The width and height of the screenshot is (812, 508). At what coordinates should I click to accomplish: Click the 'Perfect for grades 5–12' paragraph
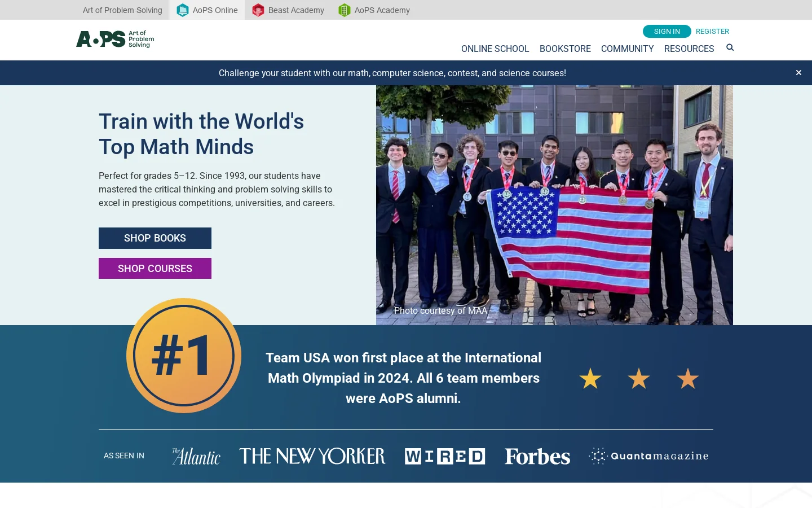coord(217,190)
